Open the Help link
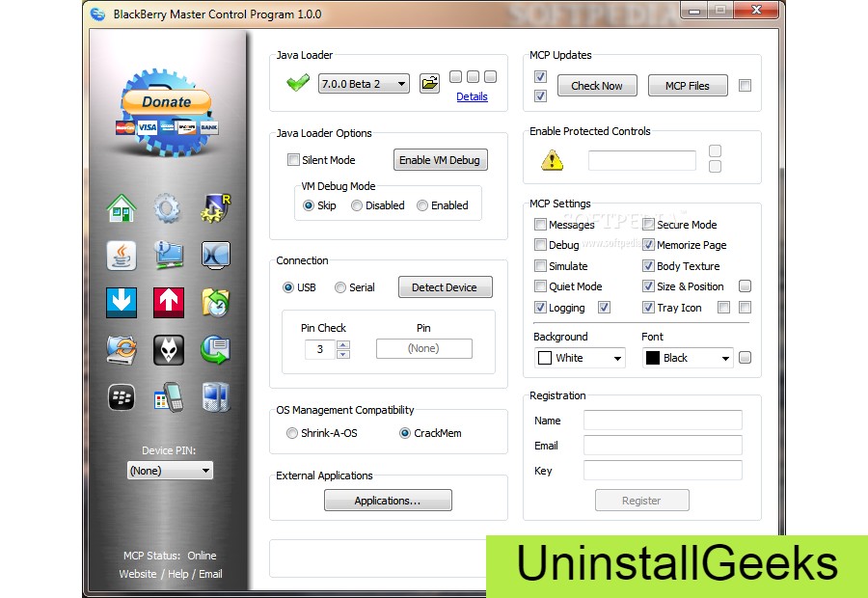 click(x=178, y=574)
